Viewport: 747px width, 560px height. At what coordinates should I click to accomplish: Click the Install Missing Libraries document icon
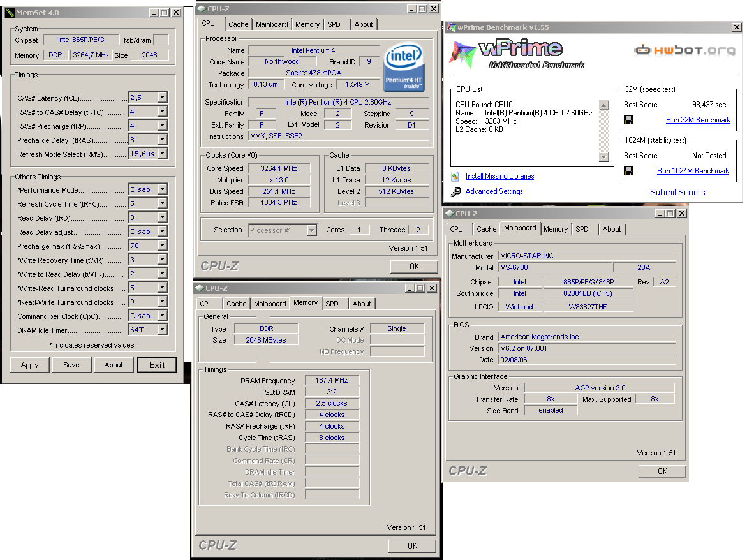click(455, 176)
